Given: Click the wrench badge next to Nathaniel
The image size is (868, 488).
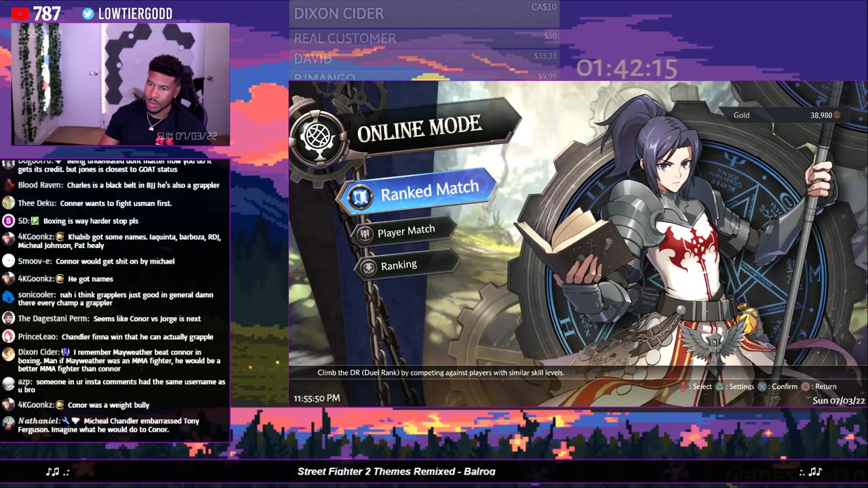Looking at the screenshot, I should point(64,421).
